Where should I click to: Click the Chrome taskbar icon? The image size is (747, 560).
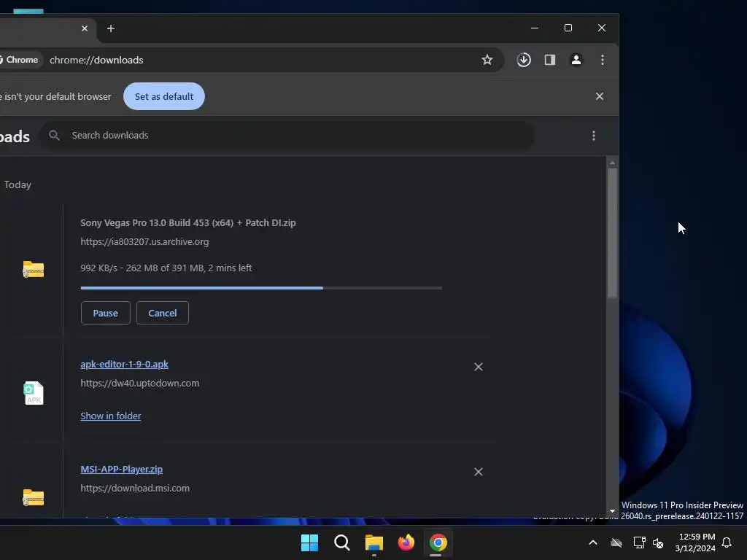pos(438,542)
